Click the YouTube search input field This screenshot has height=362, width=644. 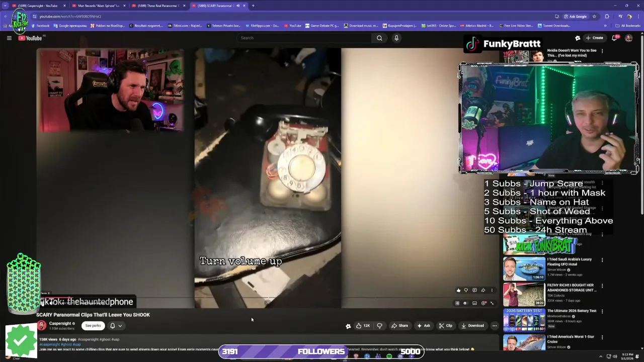304,38
